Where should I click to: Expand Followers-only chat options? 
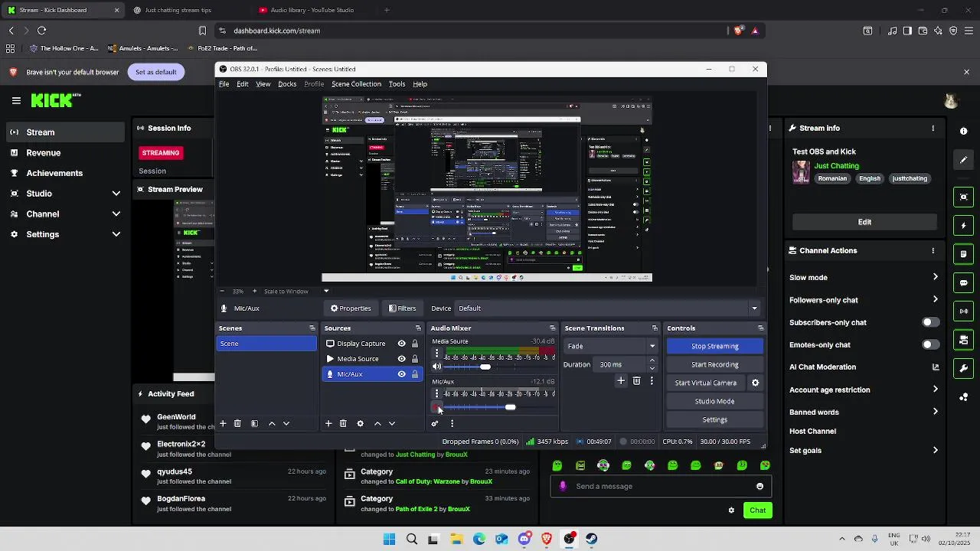[935, 299]
